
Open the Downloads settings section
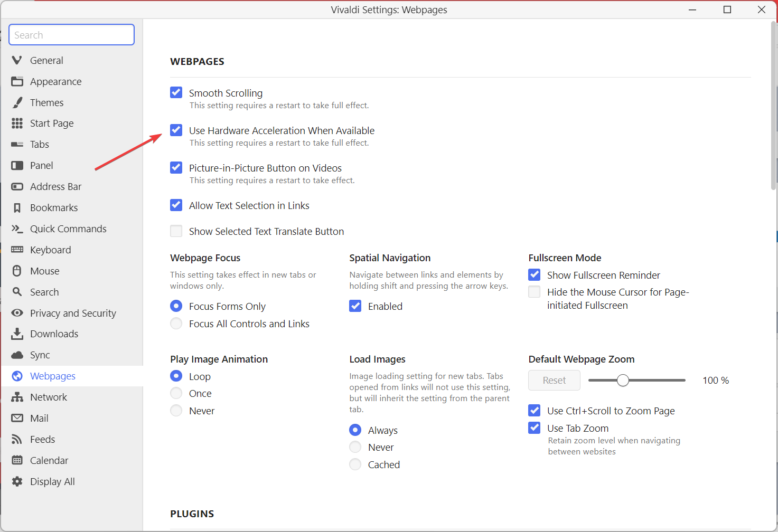coord(72,334)
